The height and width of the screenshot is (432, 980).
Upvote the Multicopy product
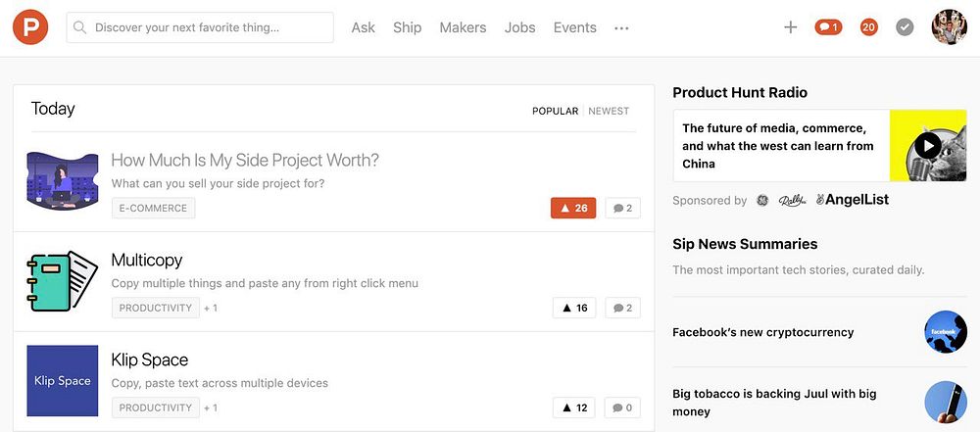point(574,308)
